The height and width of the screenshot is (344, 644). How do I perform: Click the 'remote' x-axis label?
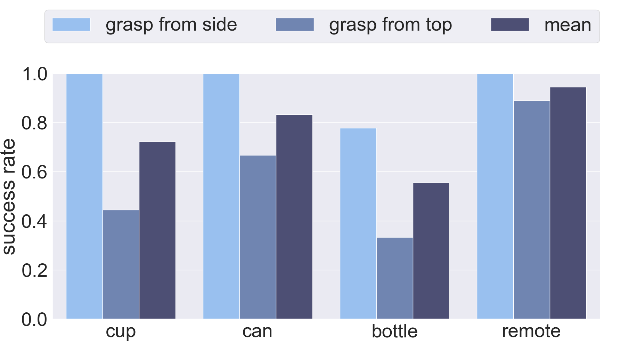point(531,331)
